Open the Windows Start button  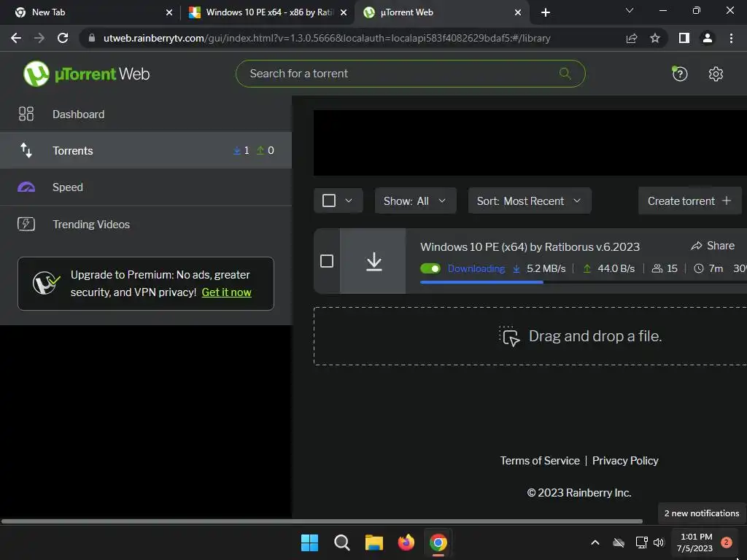(309, 542)
